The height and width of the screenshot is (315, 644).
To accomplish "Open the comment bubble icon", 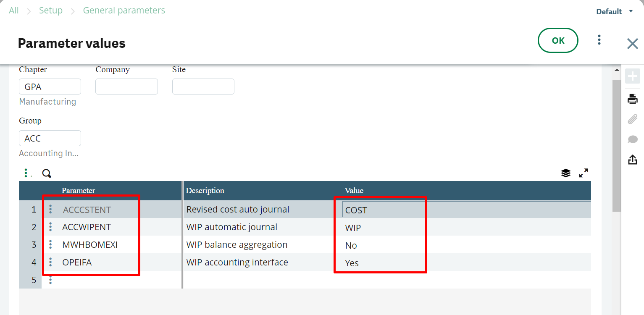I will [632, 139].
